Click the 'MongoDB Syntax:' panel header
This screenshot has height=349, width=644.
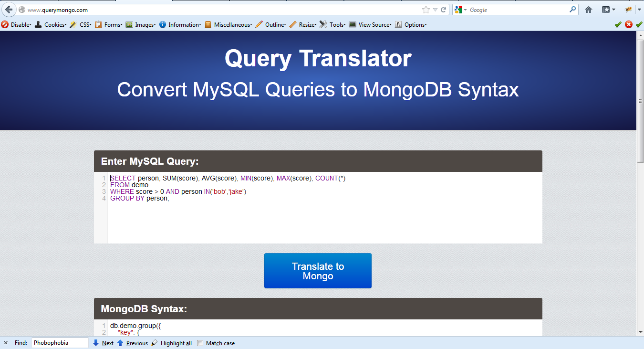[x=318, y=309]
